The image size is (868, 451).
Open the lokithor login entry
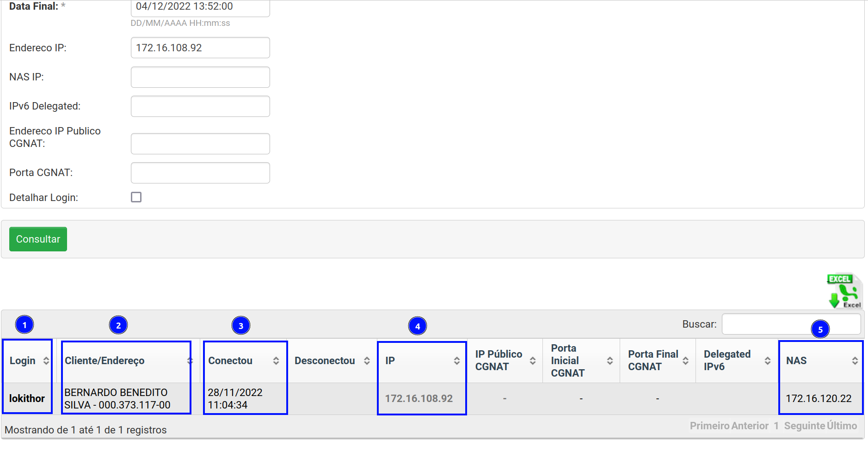pyautogui.click(x=27, y=398)
